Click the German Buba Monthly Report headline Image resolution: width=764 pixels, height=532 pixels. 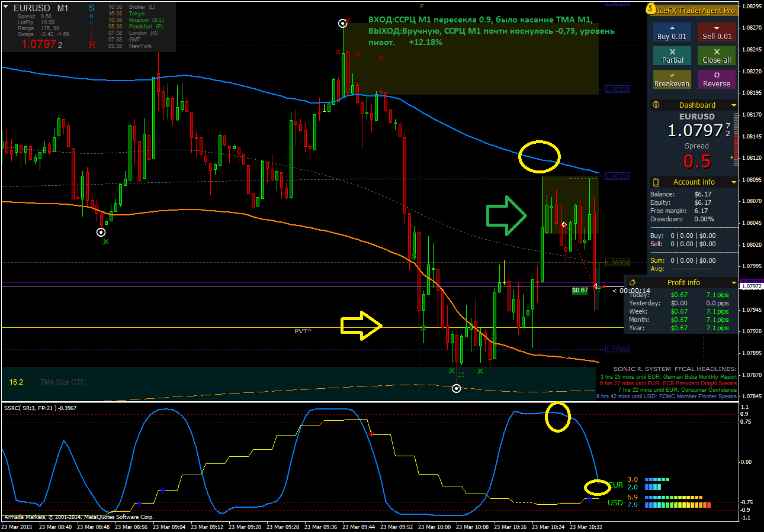[x=668, y=376]
